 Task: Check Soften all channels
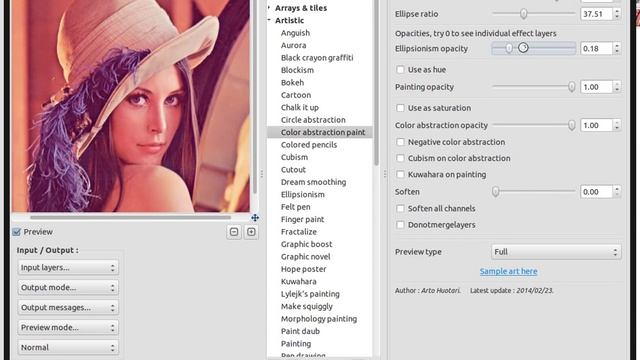point(400,209)
